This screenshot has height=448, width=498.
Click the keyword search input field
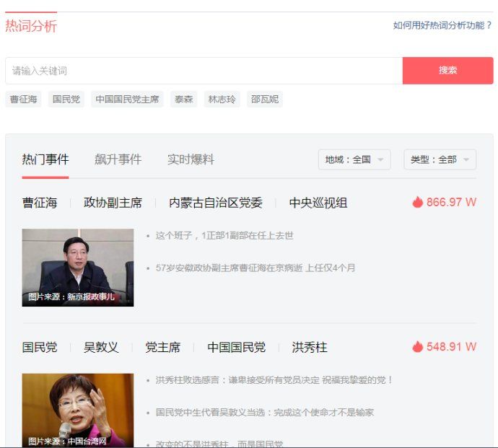pos(204,71)
